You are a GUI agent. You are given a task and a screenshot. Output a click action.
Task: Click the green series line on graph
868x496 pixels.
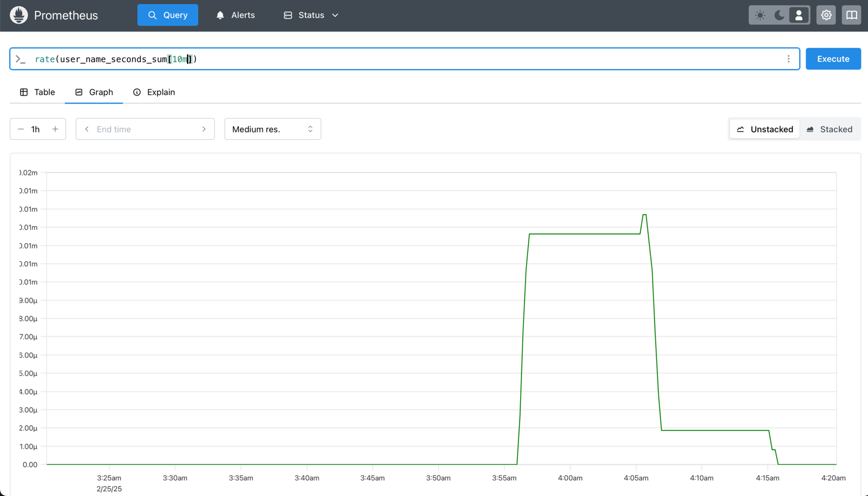(584, 233)
